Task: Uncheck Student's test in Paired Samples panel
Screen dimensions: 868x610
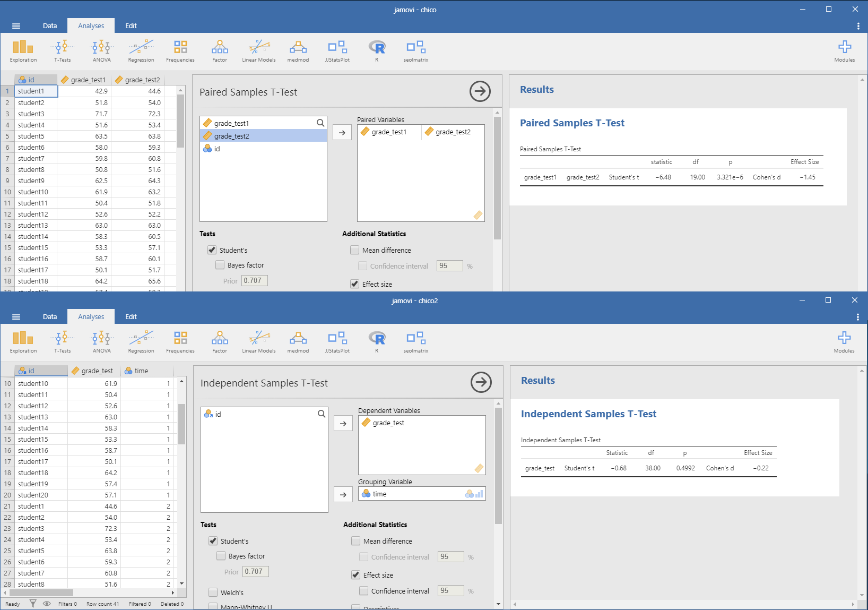Action: (212, 250)
